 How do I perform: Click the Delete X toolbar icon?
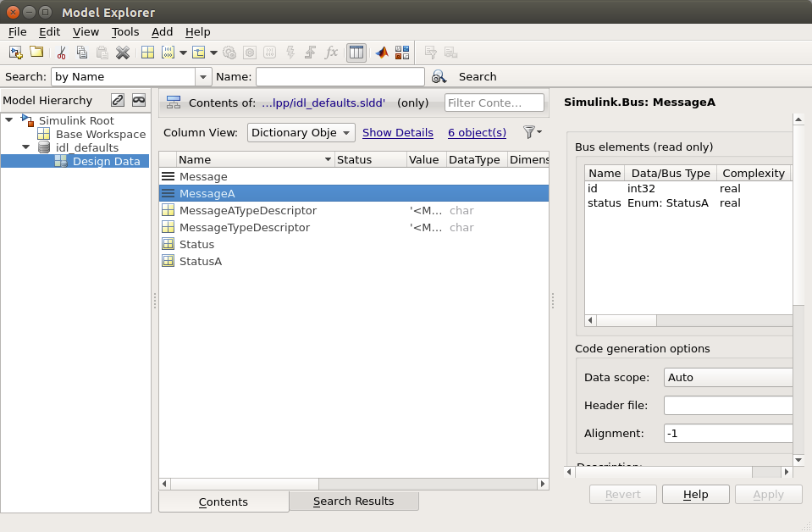[123, 53]
